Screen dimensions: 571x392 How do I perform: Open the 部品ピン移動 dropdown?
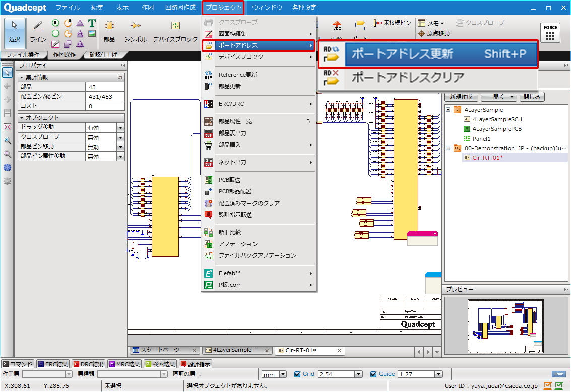tap(120, 147)
